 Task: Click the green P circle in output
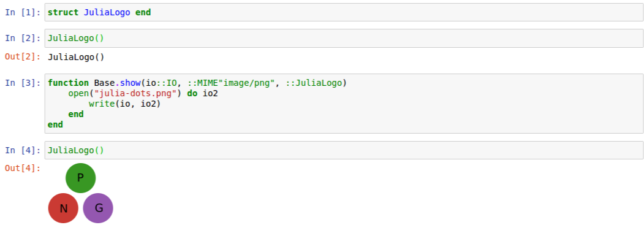[x=80, y=178]
